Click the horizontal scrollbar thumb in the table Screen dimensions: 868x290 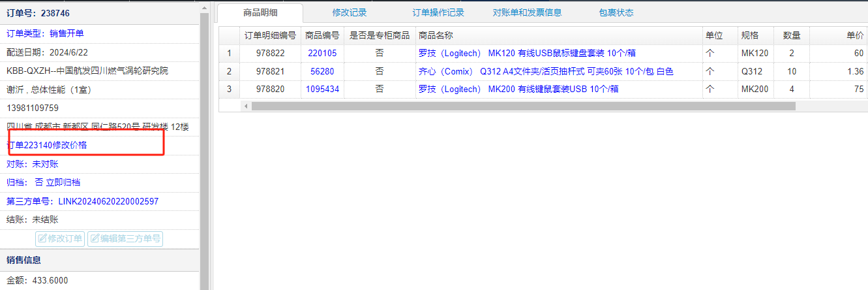pos(523,106)
